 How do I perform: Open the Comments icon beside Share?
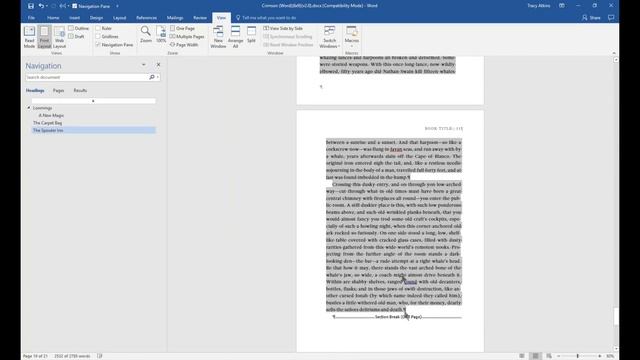(611, 18)
